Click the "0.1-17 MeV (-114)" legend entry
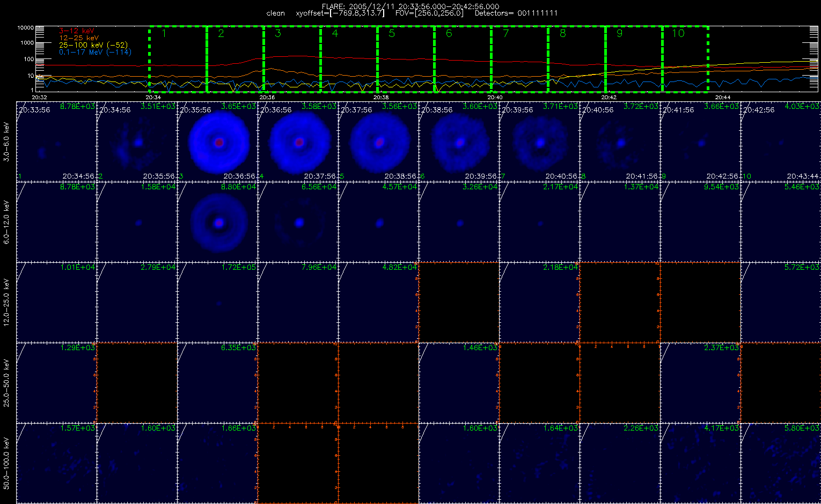The height and width of the screenshot is (504, 821). click(x=95, y=52)
